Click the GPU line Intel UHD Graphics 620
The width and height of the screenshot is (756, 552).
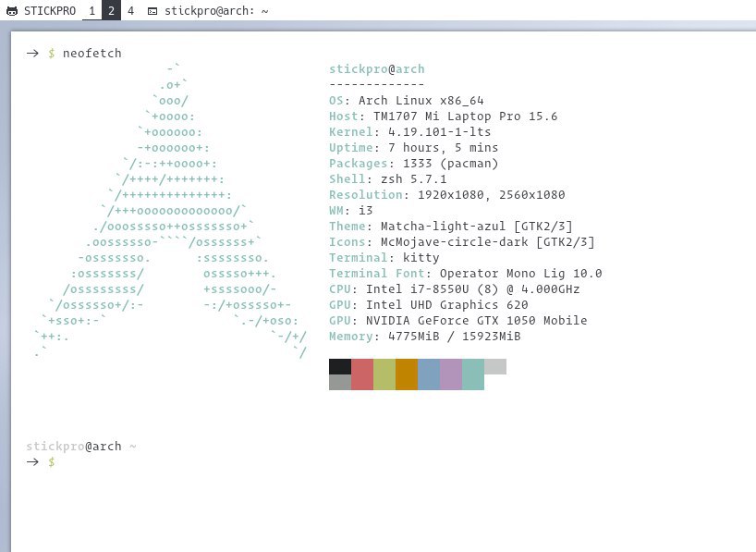[428, 305]
